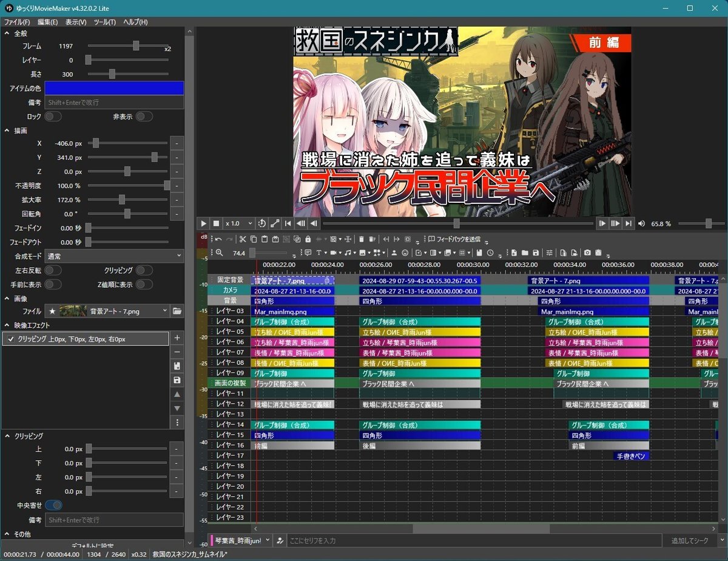Click the speech bubble voice item icon
728x561 pixels.
(308, 253)
